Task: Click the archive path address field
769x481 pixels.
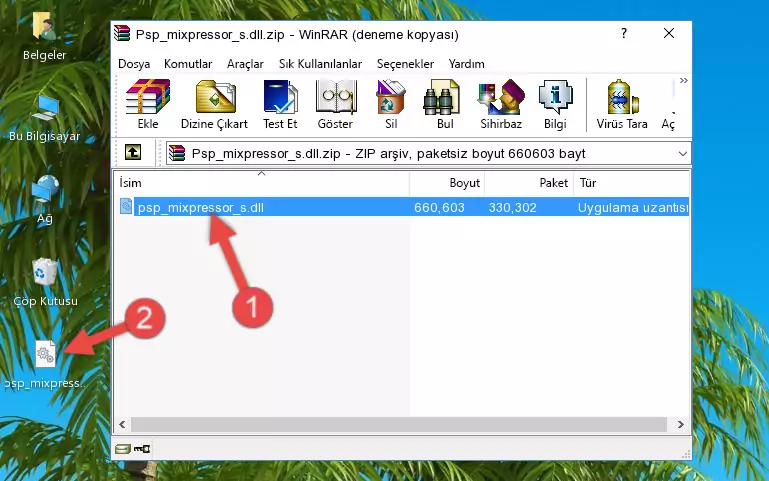Action: click(x=428, y=153)
